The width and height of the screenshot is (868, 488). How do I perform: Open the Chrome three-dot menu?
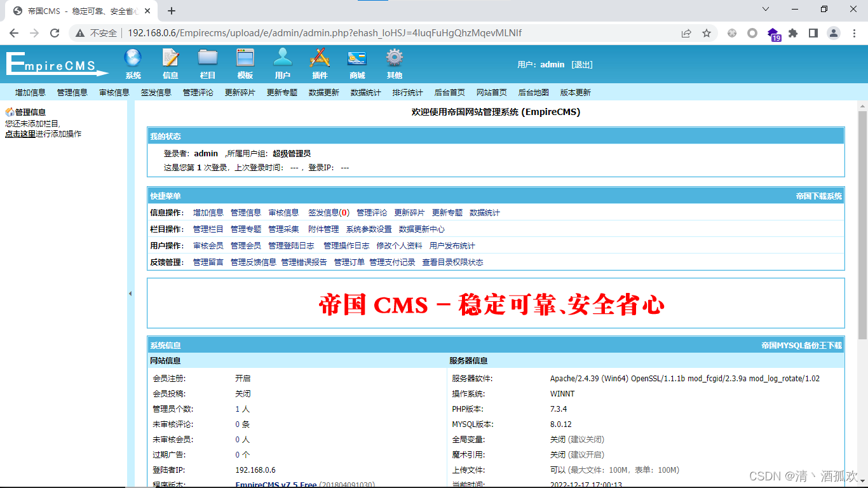(x=854, y=33)
